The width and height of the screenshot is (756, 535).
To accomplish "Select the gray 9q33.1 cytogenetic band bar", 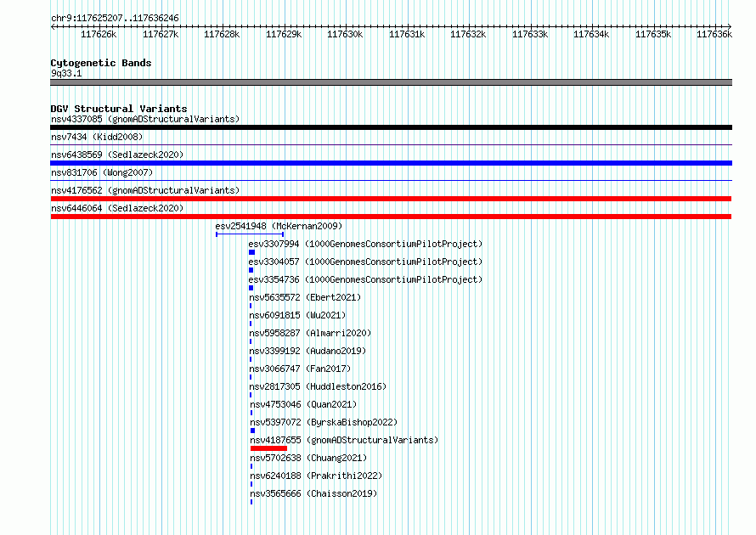I will point(391,82).
